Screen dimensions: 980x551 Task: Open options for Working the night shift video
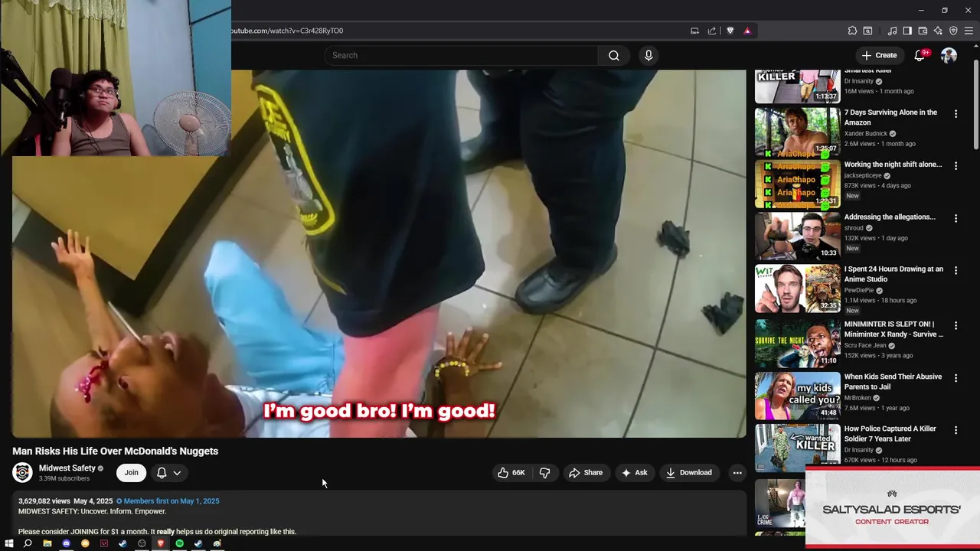tap(955, 165)
